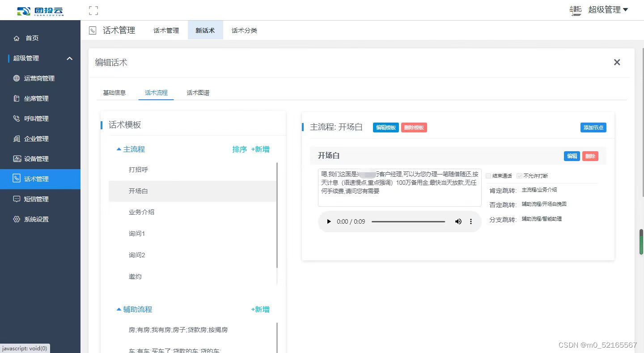Open the 话术分类 tab
Viewport: 644px width, 353px height.
[244, 30]
